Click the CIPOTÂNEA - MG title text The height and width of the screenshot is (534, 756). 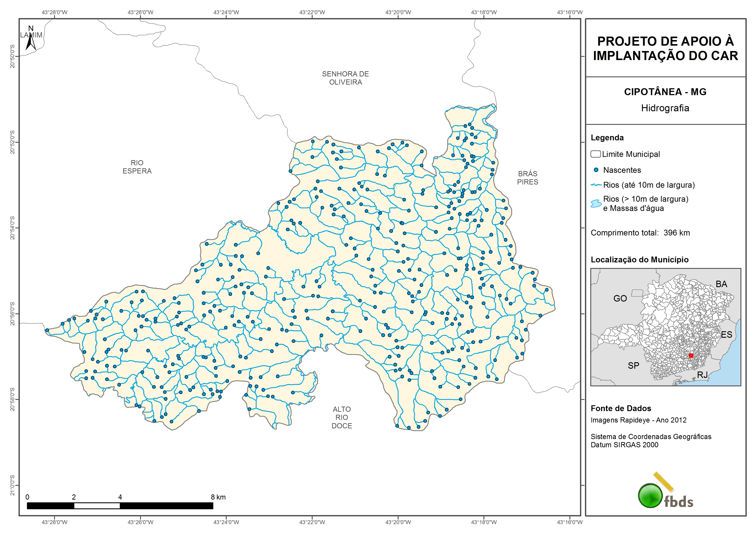(x=665, y=92)
